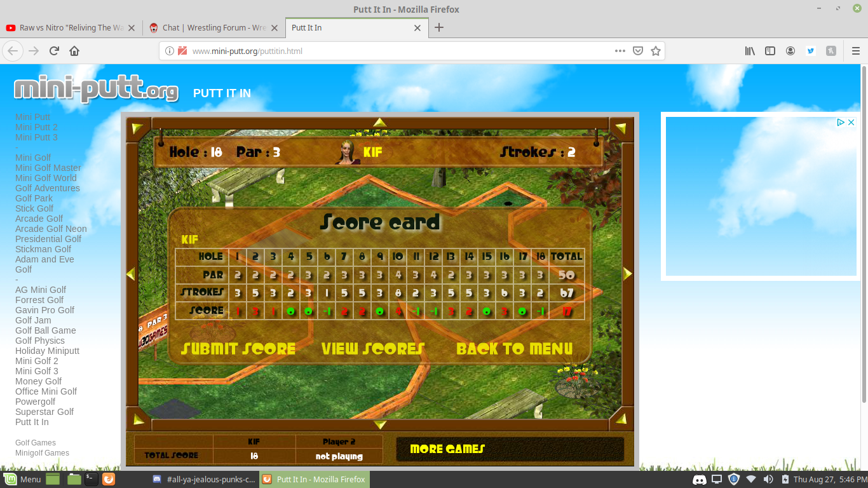Open the Firefox hamburger menu
Screen dimensions: 868x488
pos(855,51)
